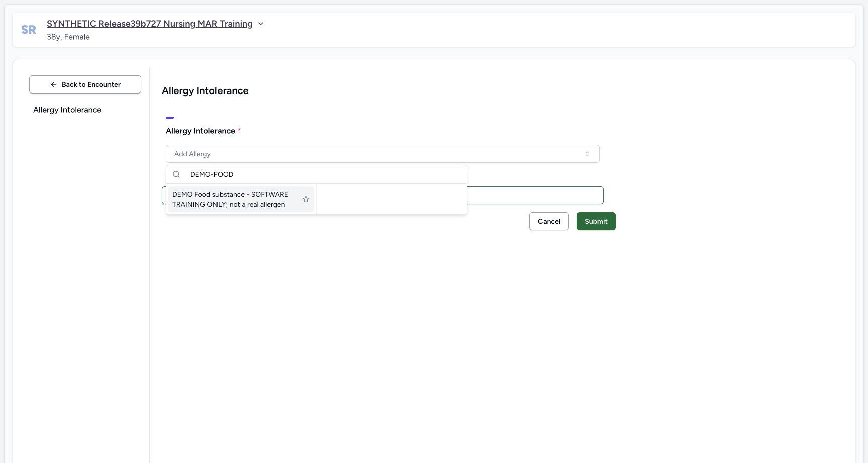Click the 38y, Female patient details text
The height and width of the screenshot is (463, 868).
[68, 37]
